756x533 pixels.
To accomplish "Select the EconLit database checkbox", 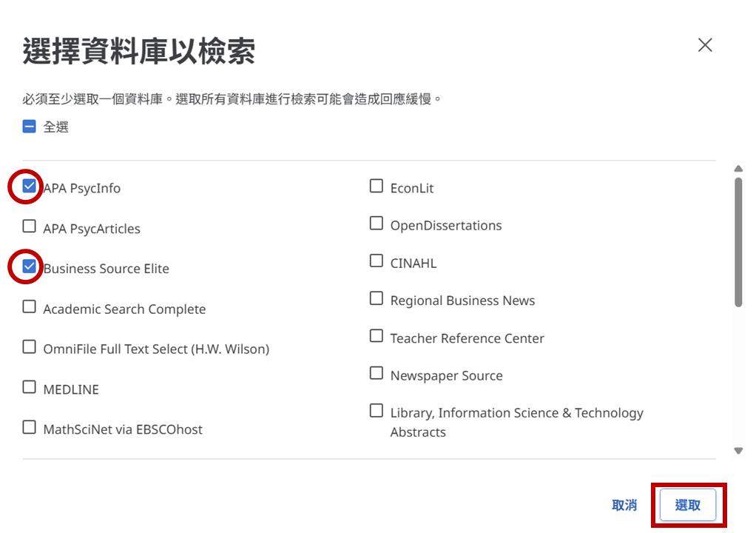I will point(377,187).
